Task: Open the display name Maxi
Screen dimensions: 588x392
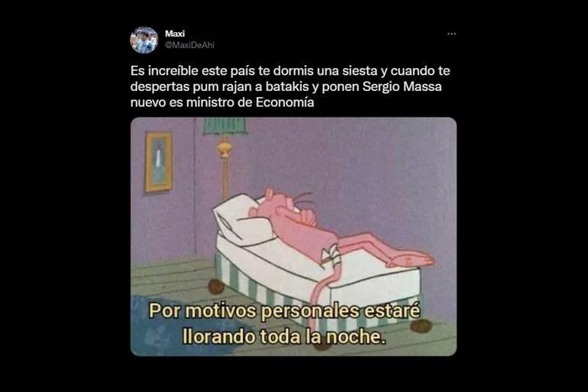Action: (175, 34)
